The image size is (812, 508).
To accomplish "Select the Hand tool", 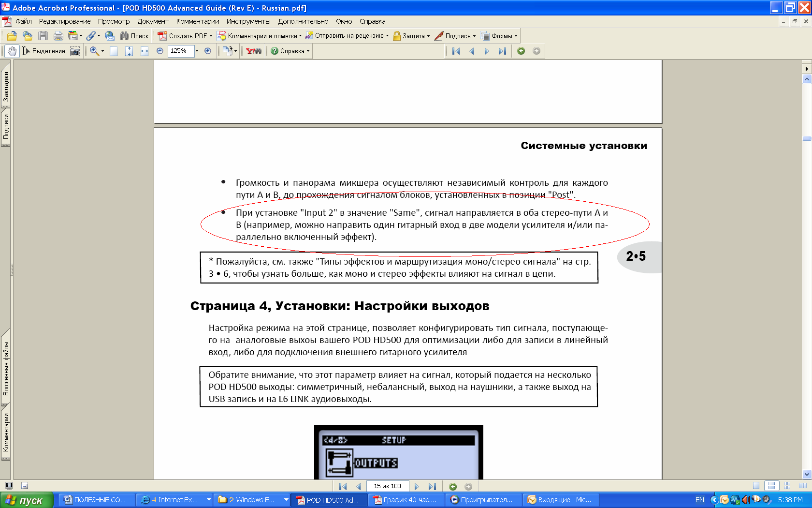I will point(12,51).
